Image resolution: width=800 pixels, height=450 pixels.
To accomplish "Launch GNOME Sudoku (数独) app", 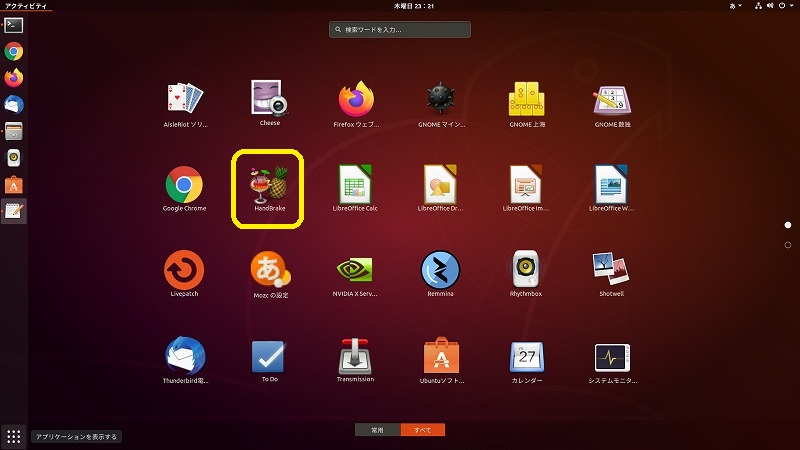I will pos(612,105).
